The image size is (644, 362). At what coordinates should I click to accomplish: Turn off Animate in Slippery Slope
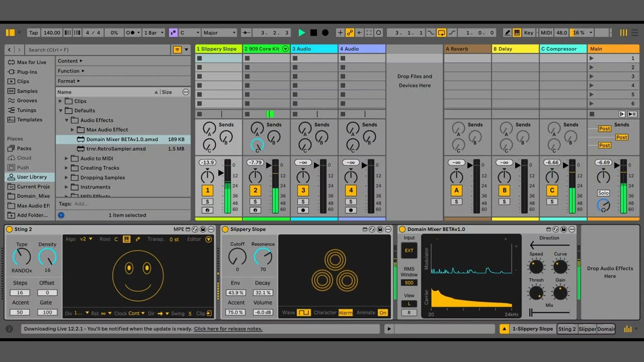tap(383, 313)
